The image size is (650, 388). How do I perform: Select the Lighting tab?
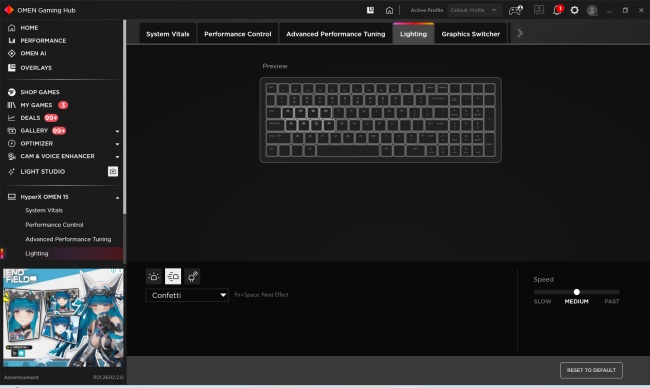click(x=413, y=34)
